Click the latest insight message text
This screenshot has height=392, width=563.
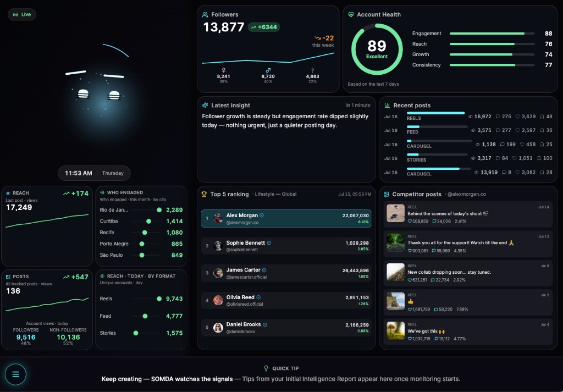pos(285,120)
